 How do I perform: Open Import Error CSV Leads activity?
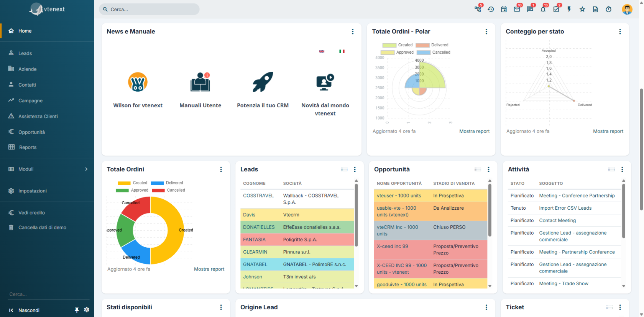pyautogui.click(x=565, y=208)
